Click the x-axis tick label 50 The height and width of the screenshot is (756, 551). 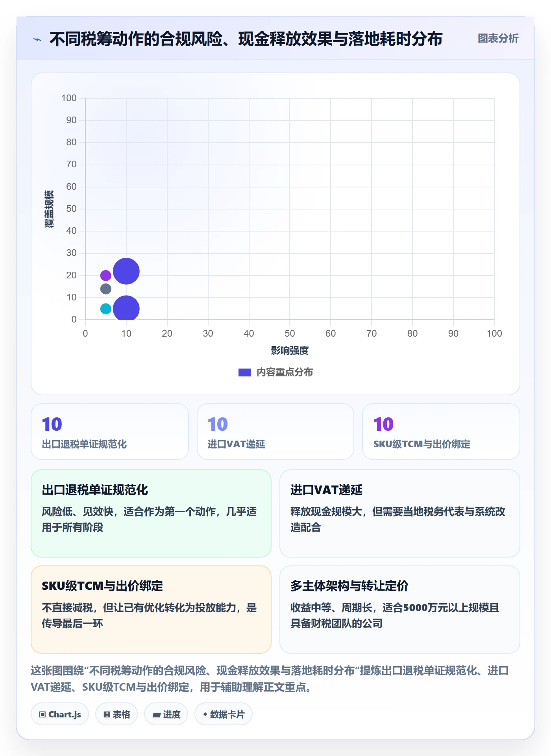click(290, 334)
